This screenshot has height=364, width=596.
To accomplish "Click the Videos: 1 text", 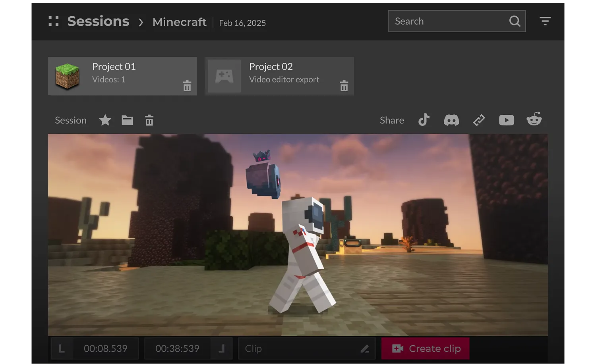I will 108,79.
